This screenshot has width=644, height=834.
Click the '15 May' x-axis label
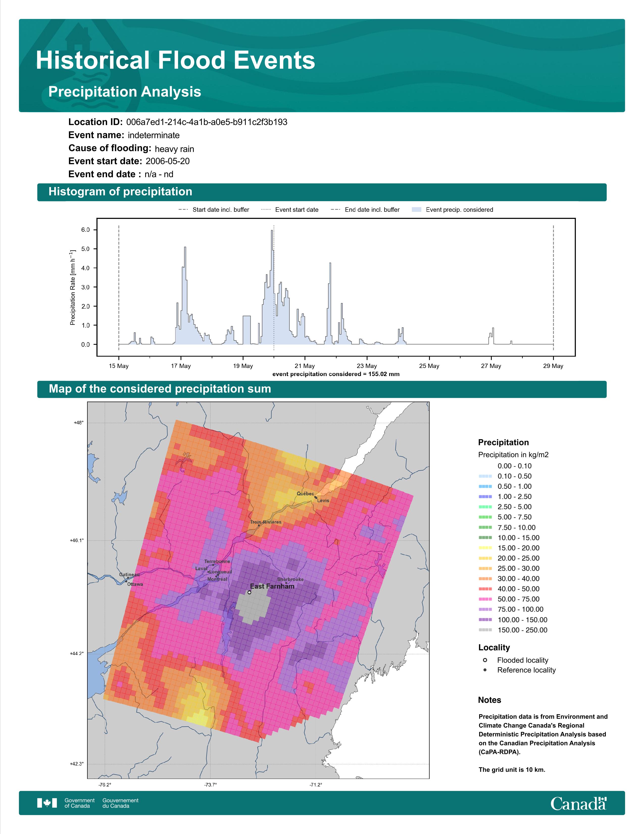(119, 366)
